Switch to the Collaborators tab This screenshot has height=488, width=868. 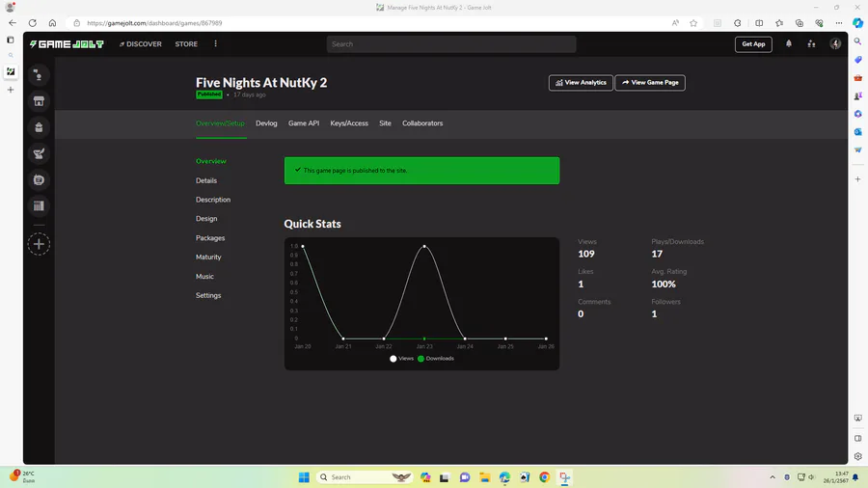coord(422,123)
